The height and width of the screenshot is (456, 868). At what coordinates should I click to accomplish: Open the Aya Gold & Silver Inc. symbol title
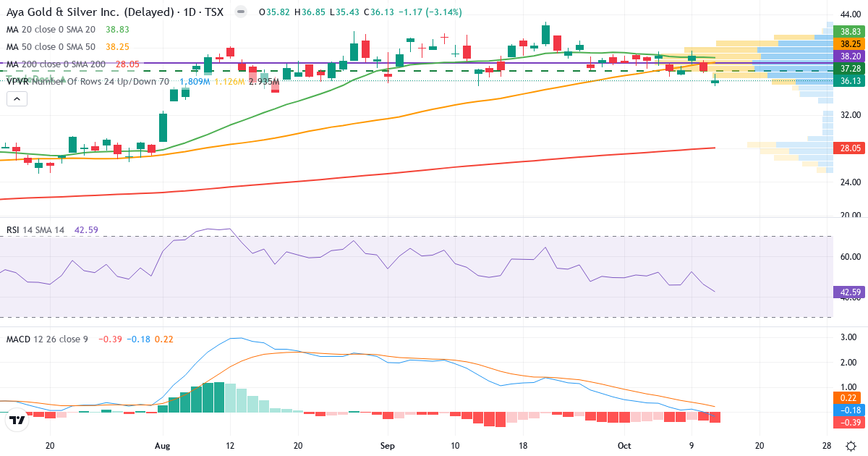click(x=116, y=12)
